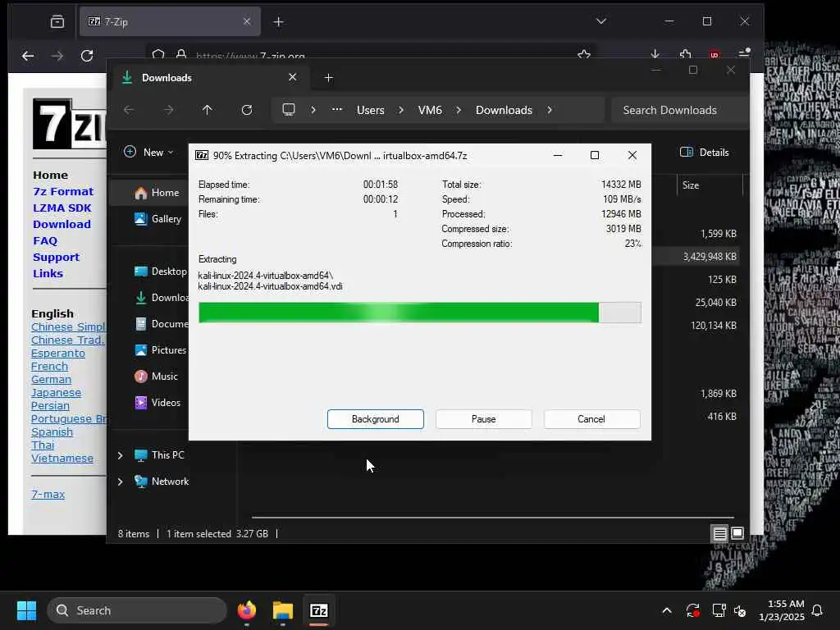Expand chevron after Users breadcrumb

click(x=401, y=110)
